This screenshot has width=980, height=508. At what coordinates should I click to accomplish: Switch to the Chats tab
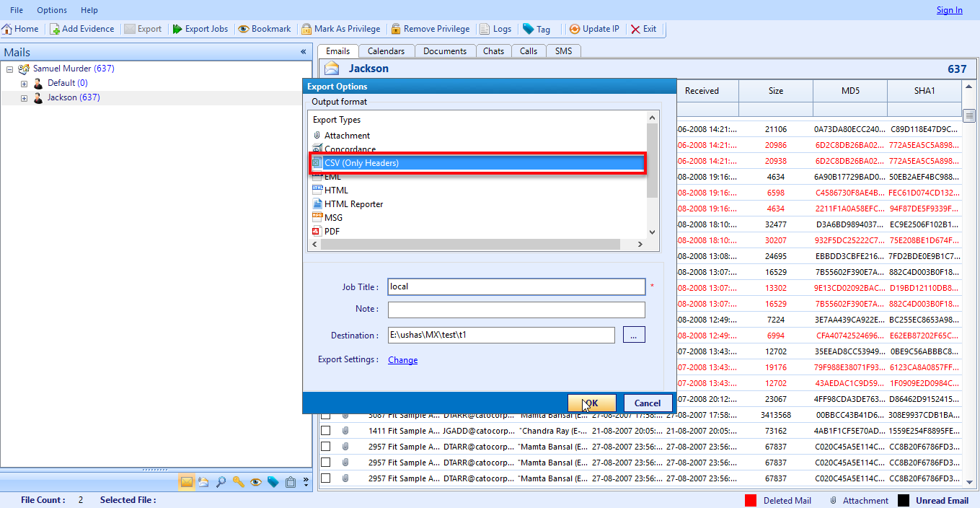[494, 51]
